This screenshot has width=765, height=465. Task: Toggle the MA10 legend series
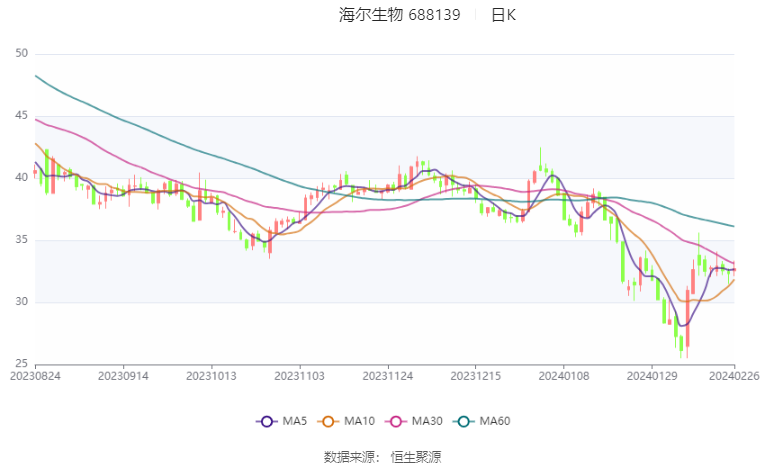tap(346, 421)
